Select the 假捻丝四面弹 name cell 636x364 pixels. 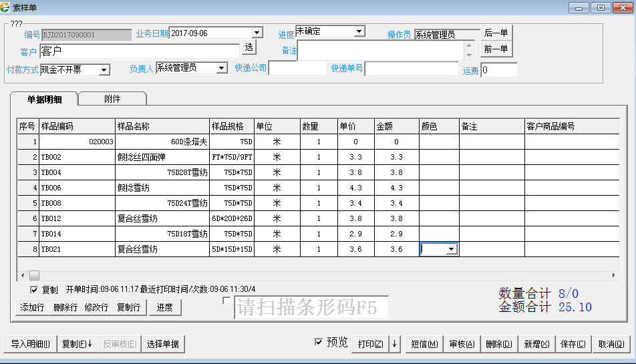tap(162, 157)
